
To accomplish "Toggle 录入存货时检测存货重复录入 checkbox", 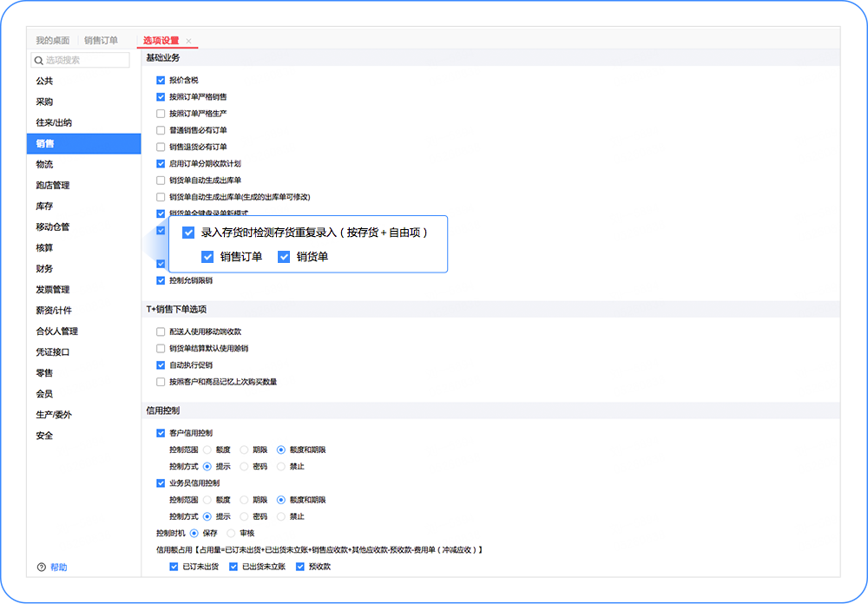I will coord(188,233).
